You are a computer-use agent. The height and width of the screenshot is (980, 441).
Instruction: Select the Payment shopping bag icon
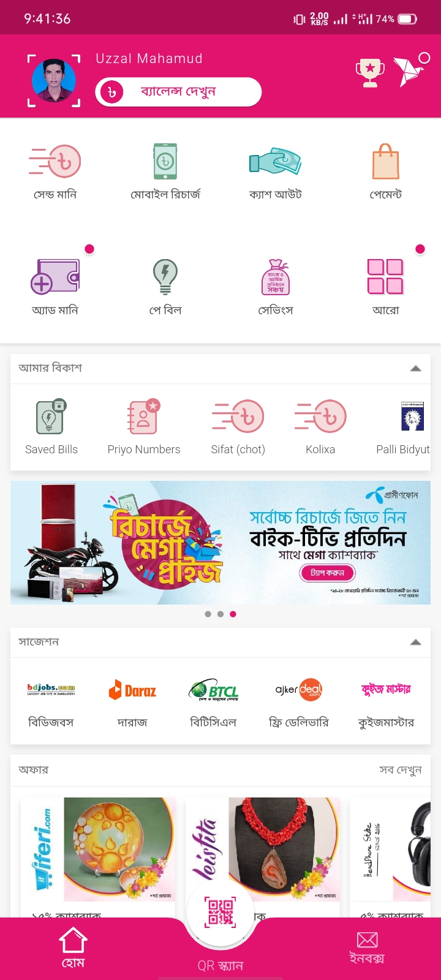pyautogui.click(x=386, y=161)
